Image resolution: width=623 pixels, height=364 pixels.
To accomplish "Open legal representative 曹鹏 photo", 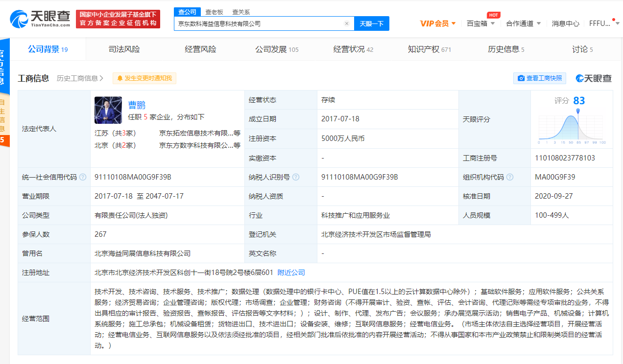I will coord(108,110).
